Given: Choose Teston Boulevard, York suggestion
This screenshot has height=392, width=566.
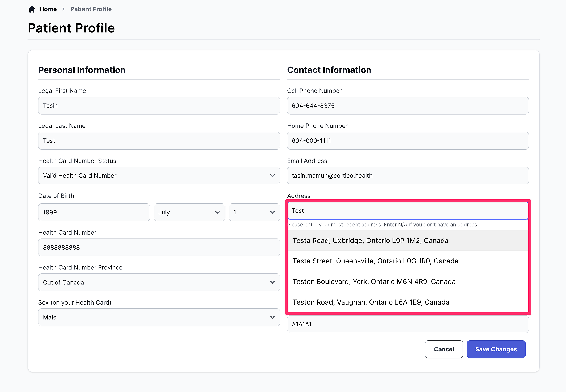Looking at the screenshot, I should pyautogui.click(x=374, y=282).
